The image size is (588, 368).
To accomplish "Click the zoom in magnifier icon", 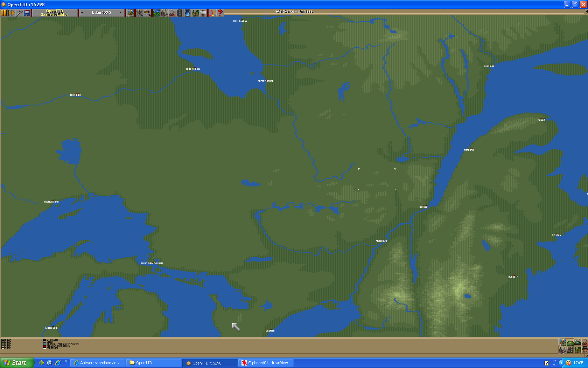I will pos(139,13).
